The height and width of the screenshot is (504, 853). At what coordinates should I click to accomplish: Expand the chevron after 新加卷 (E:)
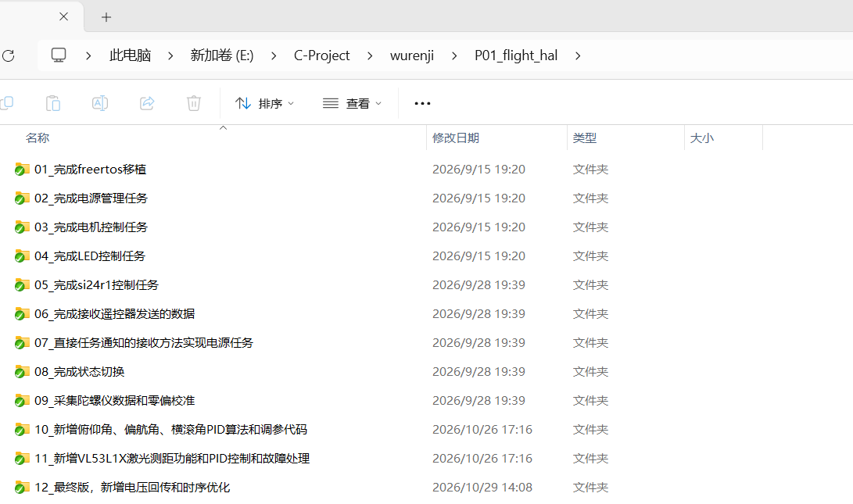click(273, 55)
